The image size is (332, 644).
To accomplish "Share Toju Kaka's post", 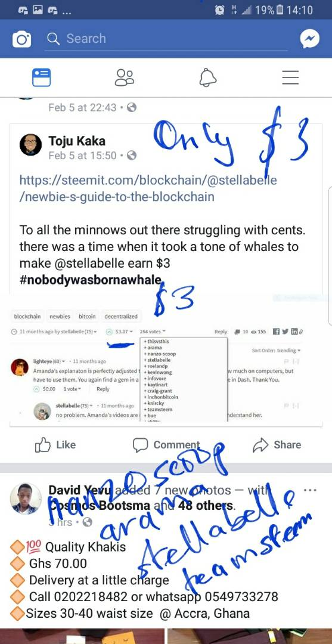I will click(277, 445).
